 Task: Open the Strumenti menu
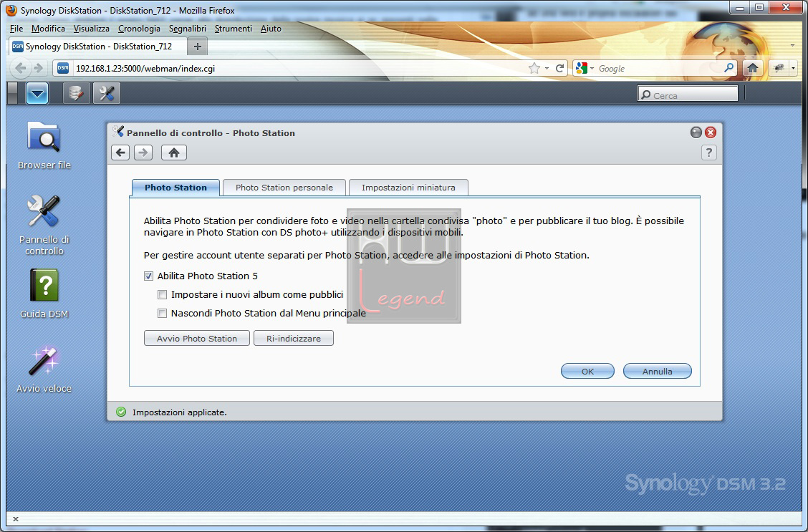click(x=234, y=29)
